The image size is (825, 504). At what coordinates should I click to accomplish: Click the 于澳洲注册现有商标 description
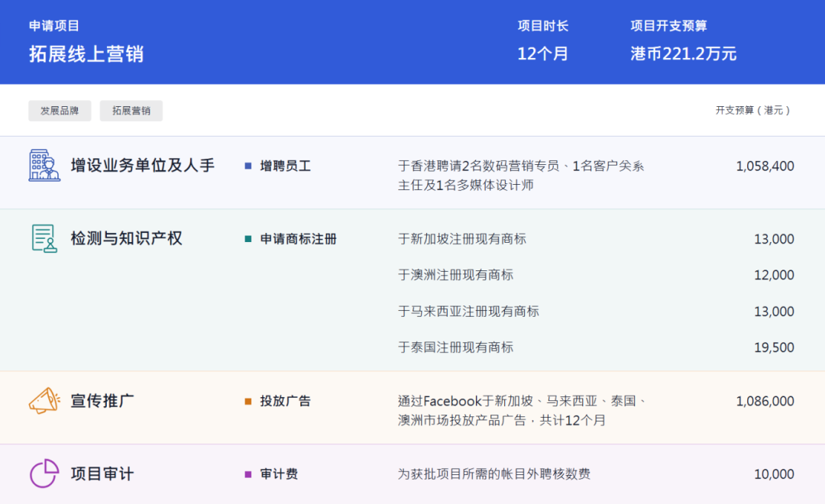(x=455, y=275)
